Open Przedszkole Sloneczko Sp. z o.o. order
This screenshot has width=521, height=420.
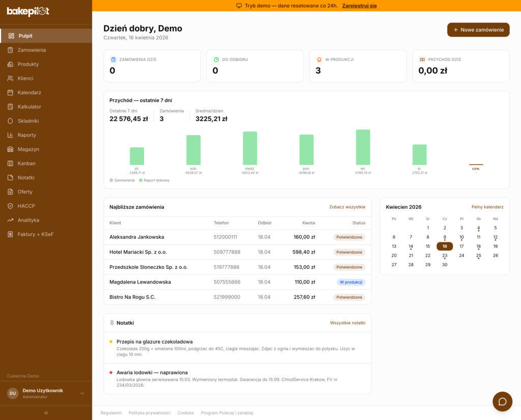pos(237,267)
